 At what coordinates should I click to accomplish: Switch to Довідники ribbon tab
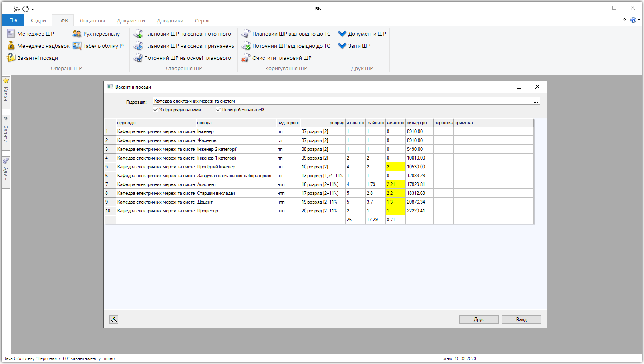tap(170, 20)
